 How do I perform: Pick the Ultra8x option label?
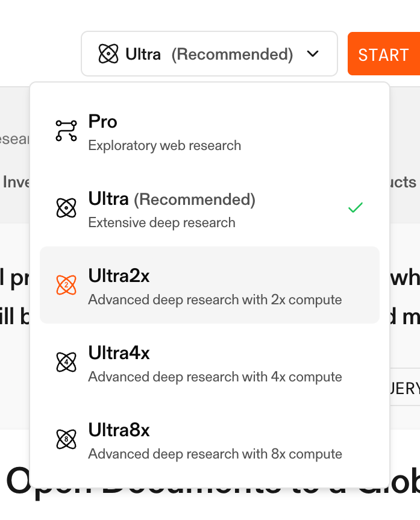[x=119, y=430]
